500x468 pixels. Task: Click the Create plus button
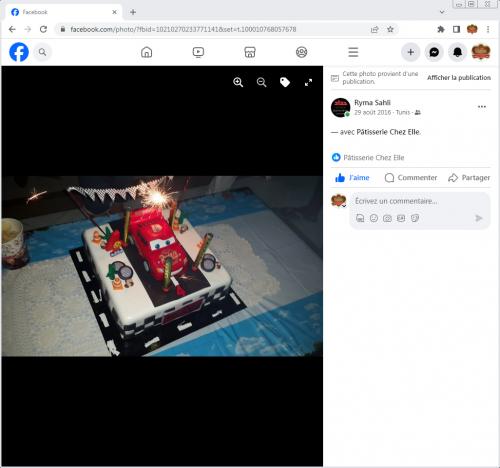[411, 52]
